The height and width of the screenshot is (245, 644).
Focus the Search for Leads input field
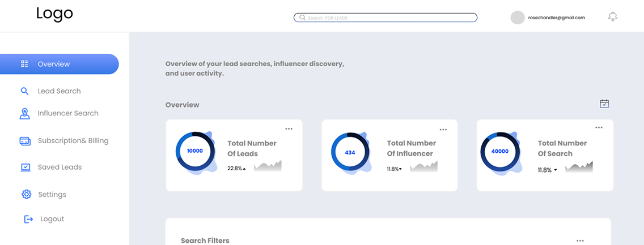tap(385, 18)
